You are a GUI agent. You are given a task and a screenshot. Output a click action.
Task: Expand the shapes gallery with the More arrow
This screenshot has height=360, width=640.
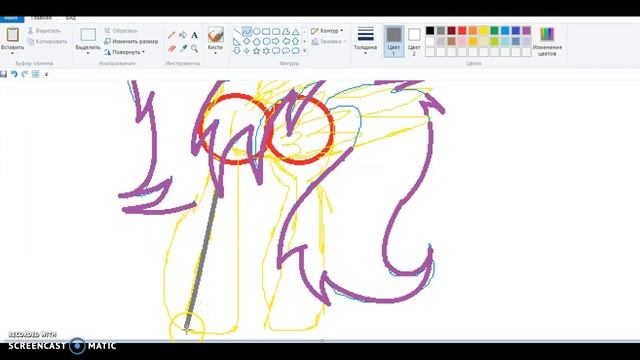[x=305, y=51]
